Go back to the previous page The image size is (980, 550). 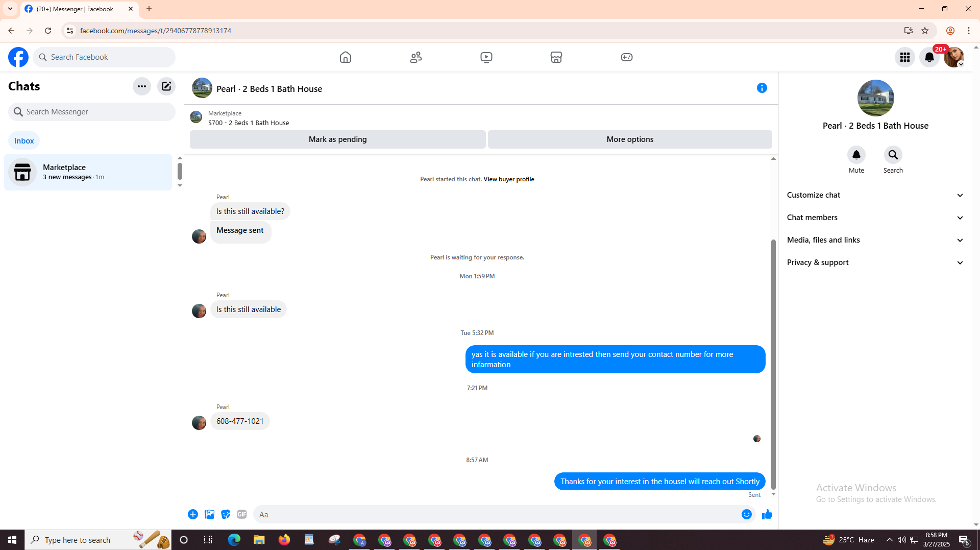point(11,31)
